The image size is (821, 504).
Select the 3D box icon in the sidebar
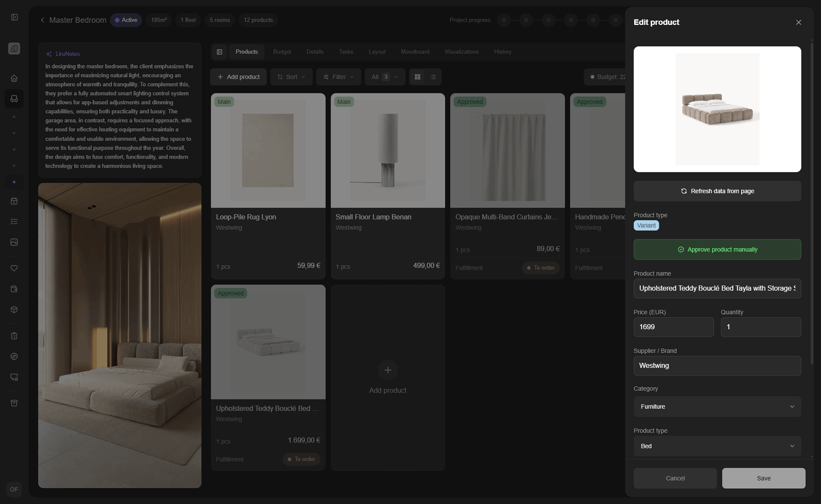point(14,309)
